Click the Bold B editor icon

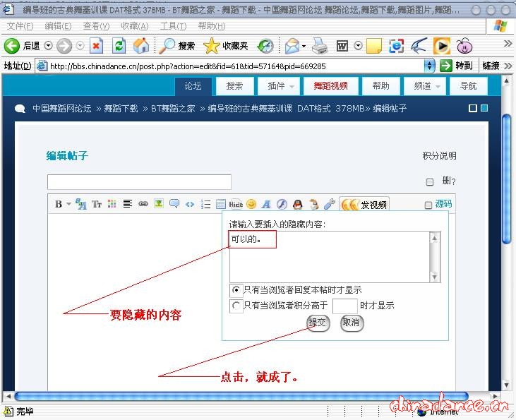(59, 204)
